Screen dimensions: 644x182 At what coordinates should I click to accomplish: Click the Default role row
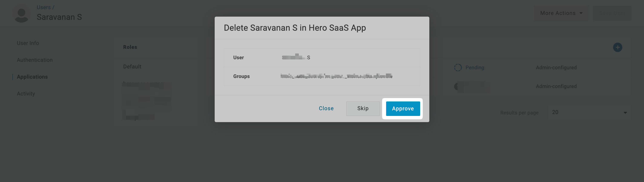coord(132,66)
